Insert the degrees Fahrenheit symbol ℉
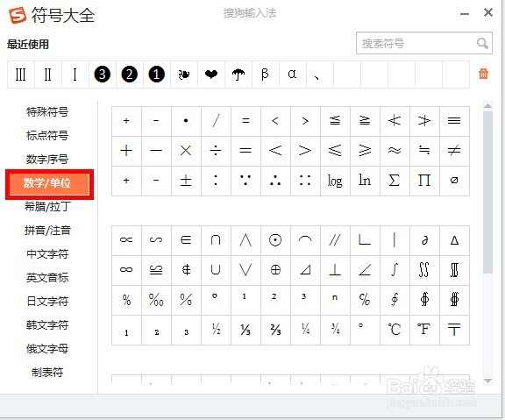Viewport: 505px width, 420px height. [424, 330]
